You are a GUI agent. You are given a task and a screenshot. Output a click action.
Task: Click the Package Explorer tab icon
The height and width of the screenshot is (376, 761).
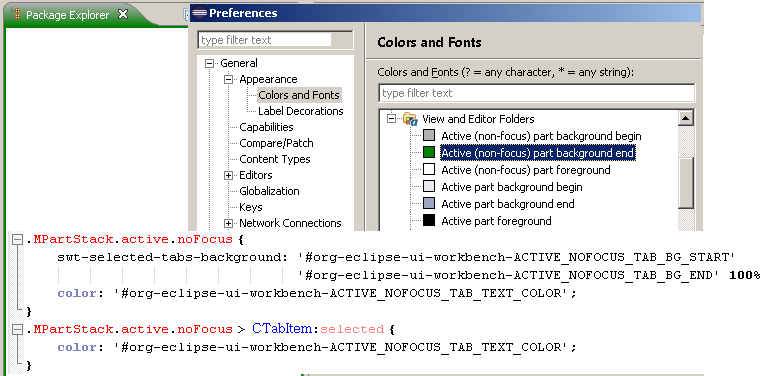click(16, 15)
